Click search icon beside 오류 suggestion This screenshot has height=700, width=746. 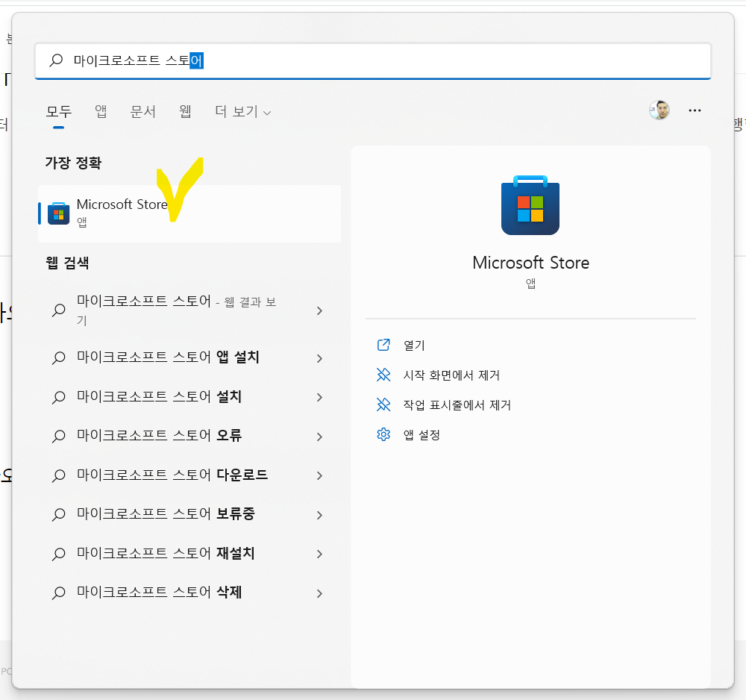(58, 437)
